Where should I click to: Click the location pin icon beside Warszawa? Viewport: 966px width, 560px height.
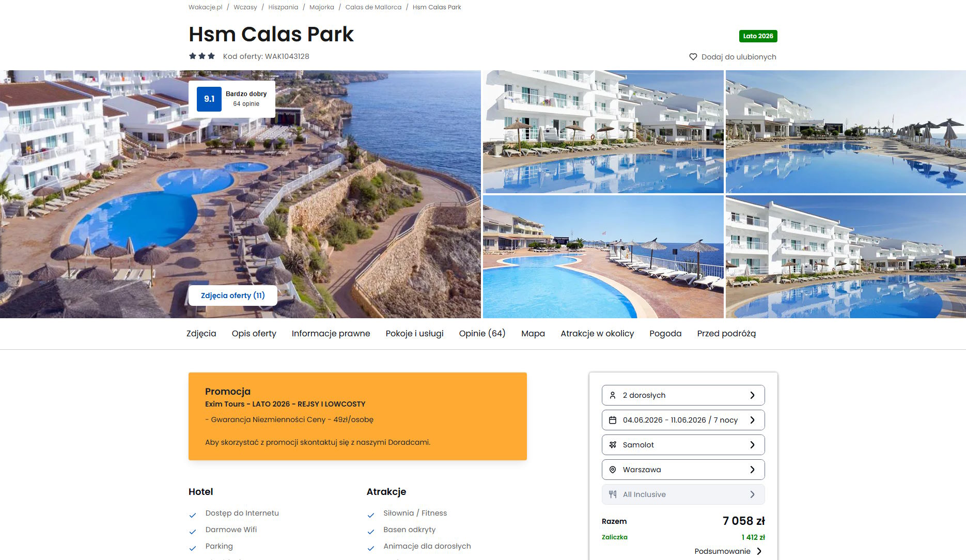[613, 470]
